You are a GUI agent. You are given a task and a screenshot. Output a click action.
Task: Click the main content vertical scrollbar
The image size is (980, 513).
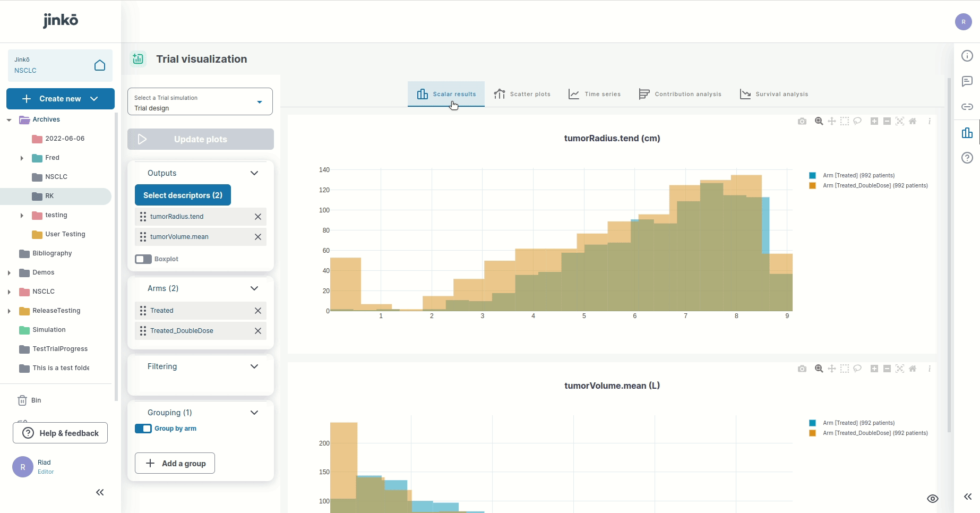pyautogui.click(x=949, y=255)
